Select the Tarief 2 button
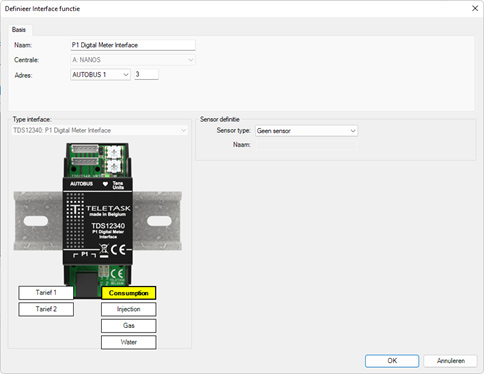Image resolution: width=484 pixels, height=374 pixels. point(46,309)
